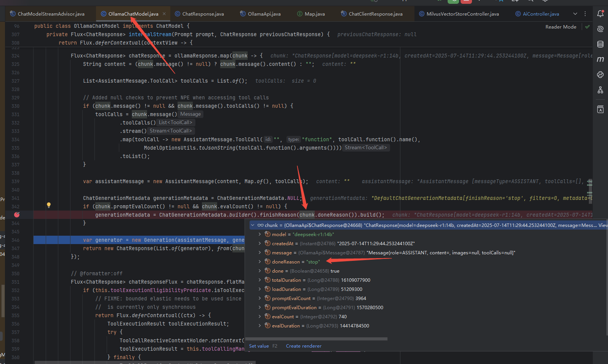Expand the message field node
Viewport: 608px width, 364px height.
pos(260,253)
